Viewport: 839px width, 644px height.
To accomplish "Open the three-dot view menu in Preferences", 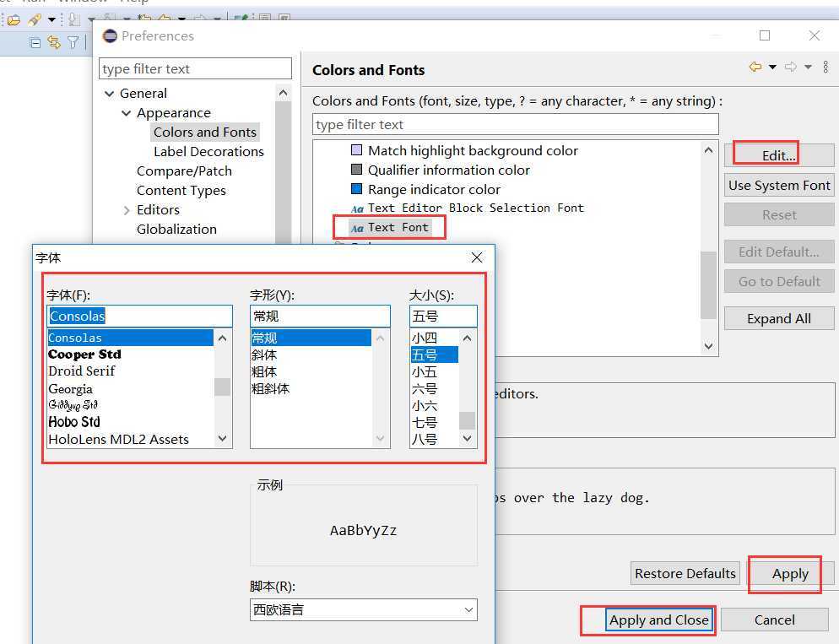I will [x=825, y=67].
